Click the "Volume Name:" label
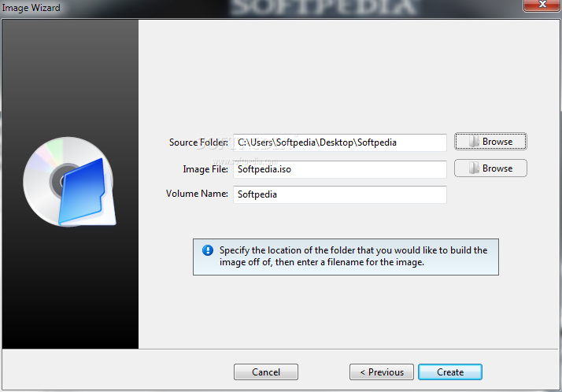Viewport: 562px width, 392px height. tap(197, 194)
